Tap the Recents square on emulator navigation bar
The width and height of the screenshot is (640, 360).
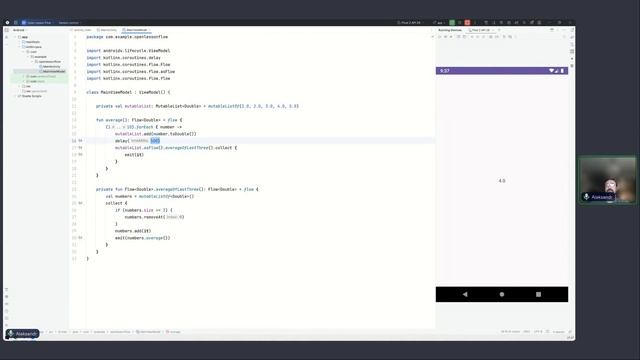tap(538, 294)
